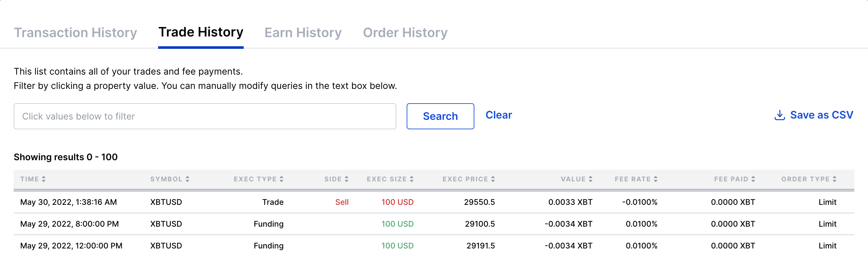
Task: Click May 30, 2022, 1:38:16 AM timestamp
Action: tap(68, 202)
